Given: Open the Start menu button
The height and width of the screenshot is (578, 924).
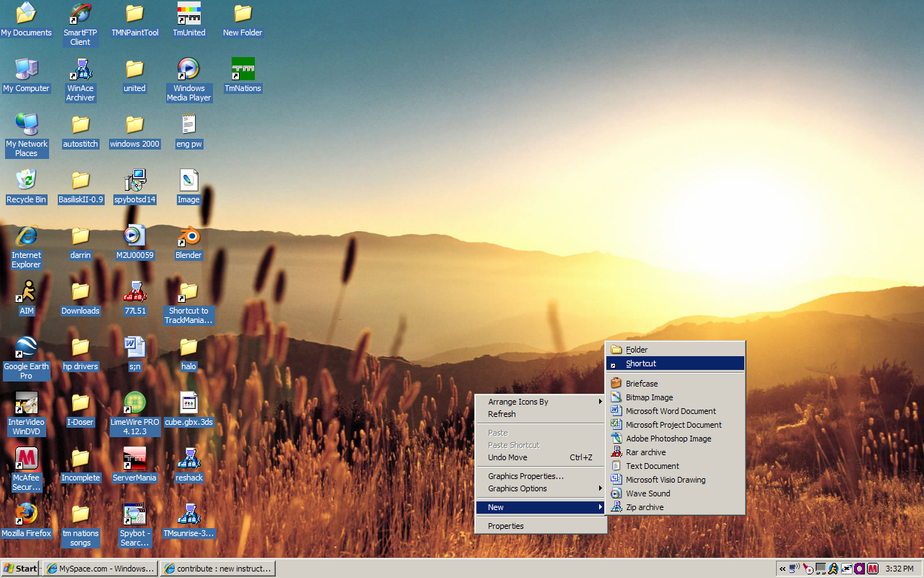Looking at the screenshot, I should click(20, 569).
